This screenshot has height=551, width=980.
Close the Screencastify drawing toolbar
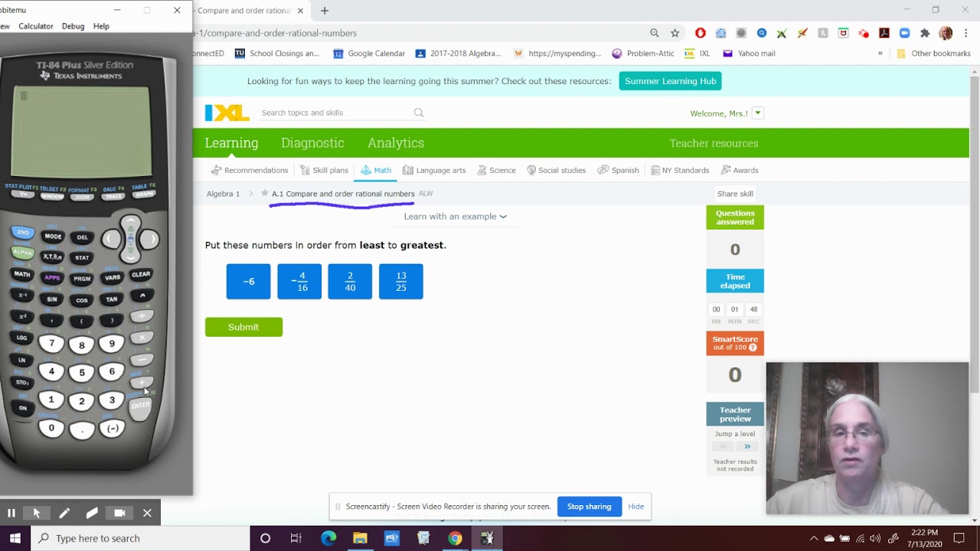coord(147,513)
